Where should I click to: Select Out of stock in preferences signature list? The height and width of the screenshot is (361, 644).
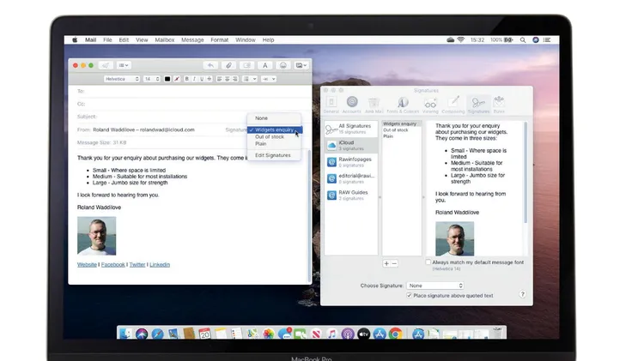tap(402, 130)
